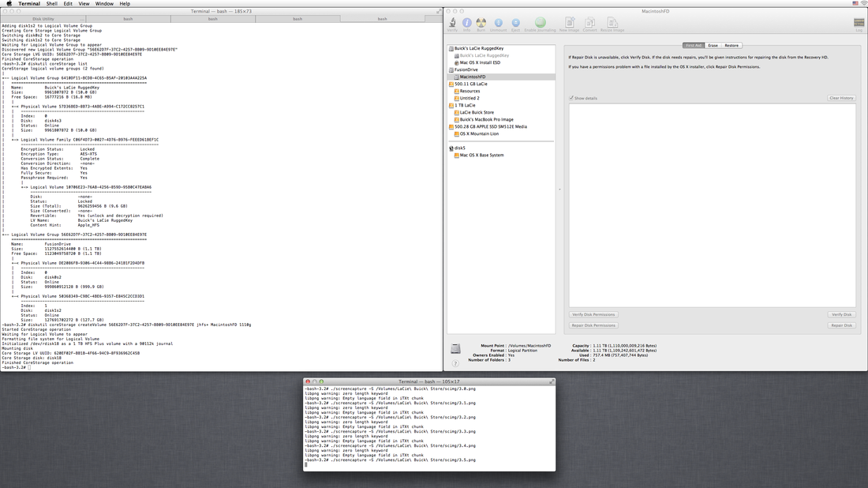Select OS X Mountain Lion volume
Image resolution: width=868 pixels, height=488 pixels.
(479, 133)
